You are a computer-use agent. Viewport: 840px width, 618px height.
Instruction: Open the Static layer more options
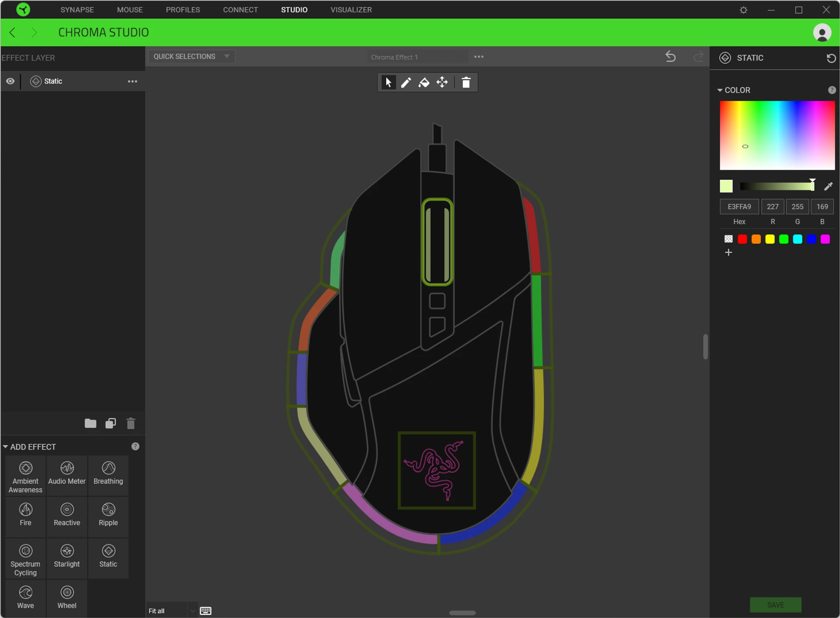coord(133,81)
